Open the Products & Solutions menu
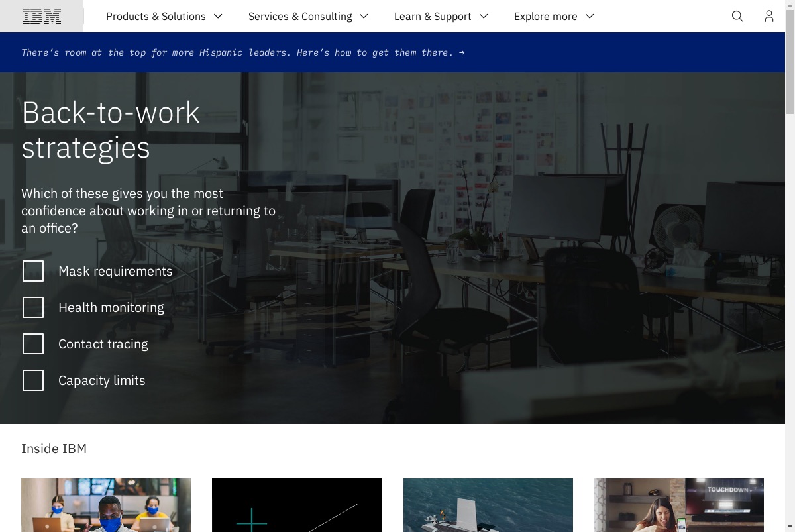Screen dimensions: 795x532 (x=164, y=16)
